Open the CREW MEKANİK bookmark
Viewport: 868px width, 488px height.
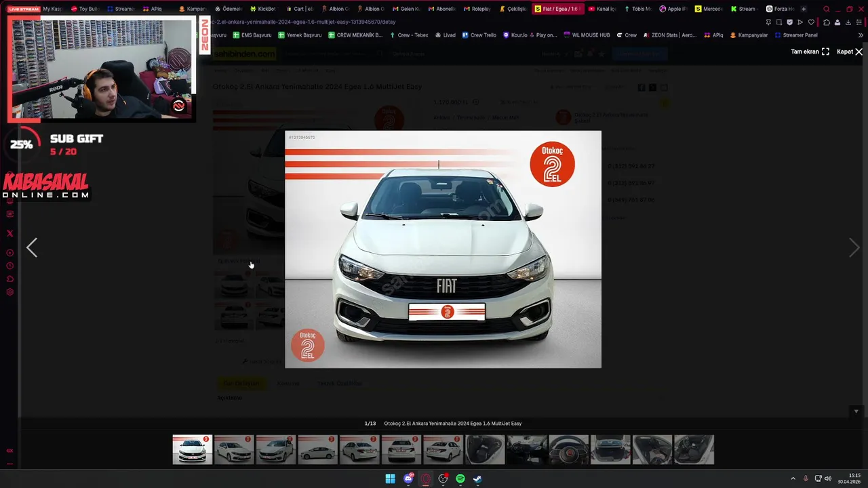pyautogui.click(x=355, y=35)
